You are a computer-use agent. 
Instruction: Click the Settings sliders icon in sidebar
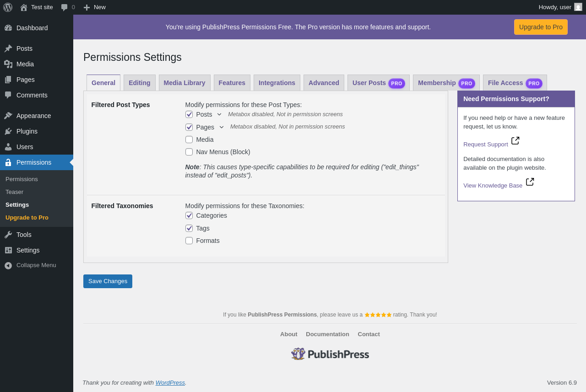tap(8, 250)
